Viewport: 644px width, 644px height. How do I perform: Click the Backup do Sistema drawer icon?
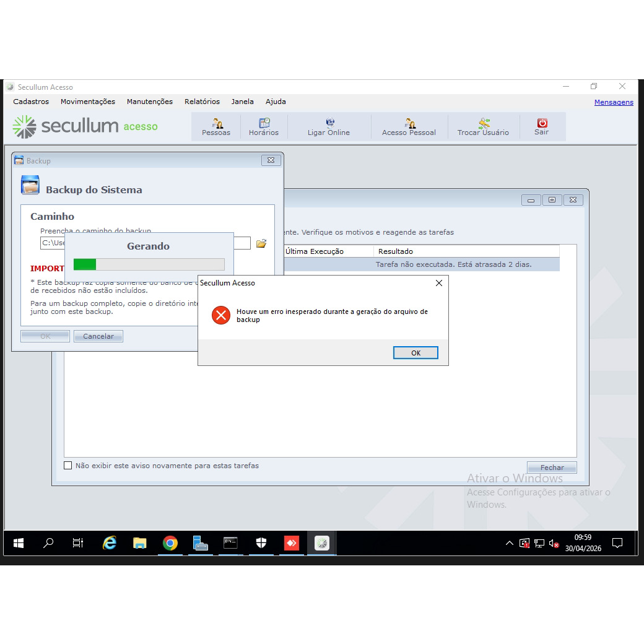[30, 185]
